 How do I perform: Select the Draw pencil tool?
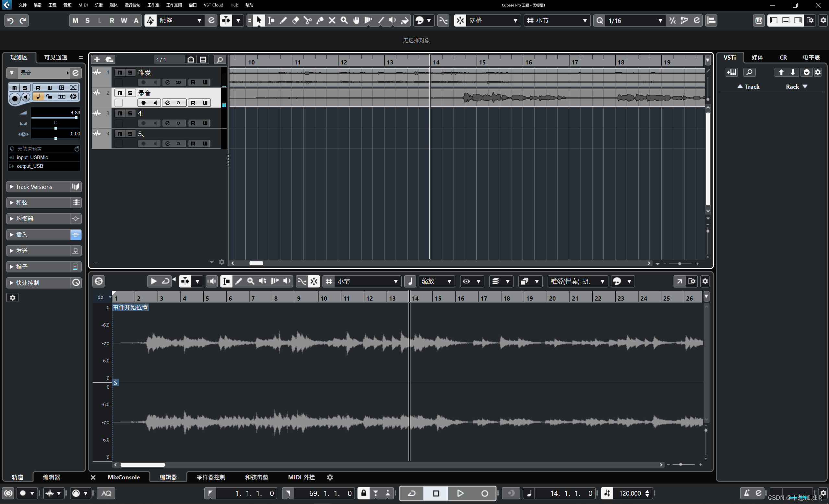click(x=283, y=20)
